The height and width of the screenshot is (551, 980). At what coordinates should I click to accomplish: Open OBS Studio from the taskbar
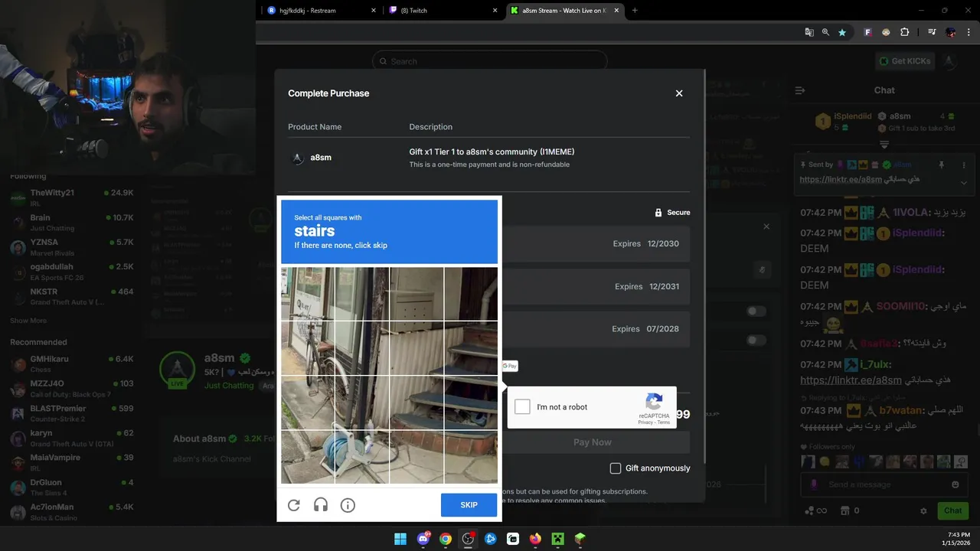click(468, 539)
